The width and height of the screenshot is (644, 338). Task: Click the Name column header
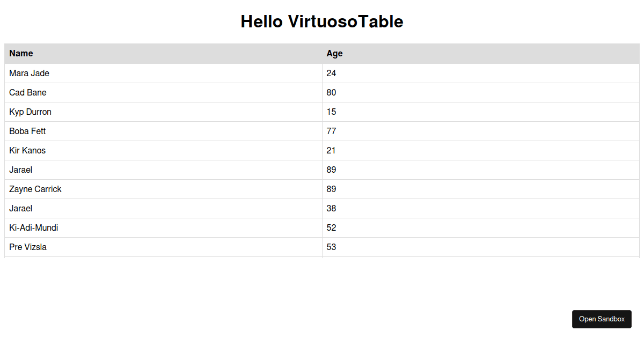point(21,53)
